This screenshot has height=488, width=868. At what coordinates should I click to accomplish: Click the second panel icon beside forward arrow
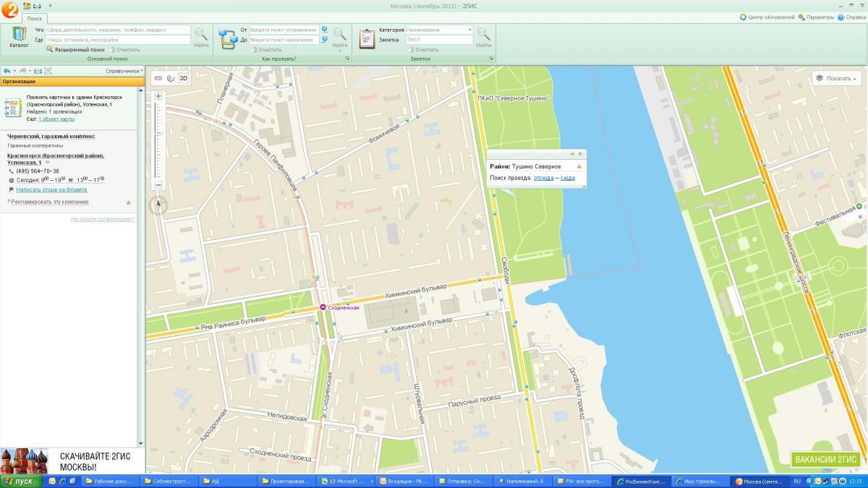pyautogui.click(x=48, y=71)
